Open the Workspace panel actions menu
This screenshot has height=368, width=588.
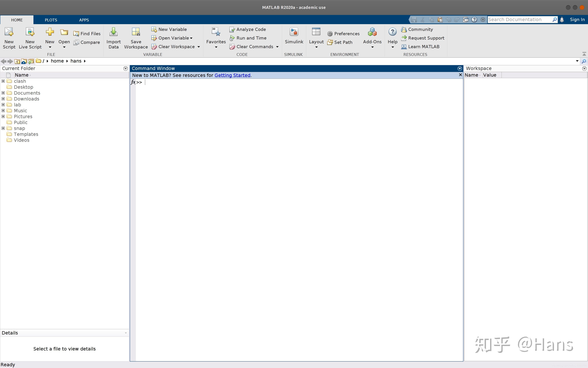(x=584, y=69)
